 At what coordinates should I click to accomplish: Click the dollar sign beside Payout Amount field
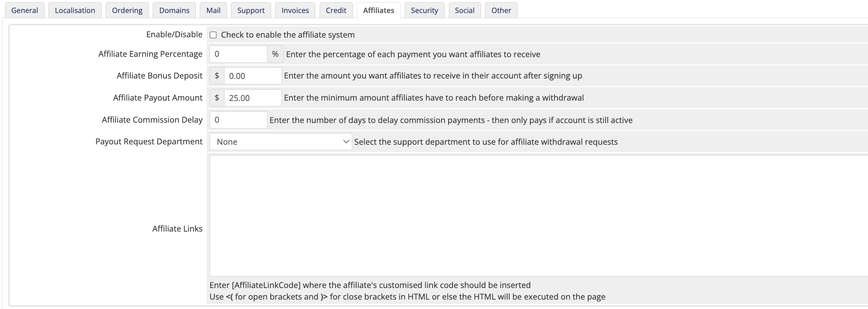[217, 98]
